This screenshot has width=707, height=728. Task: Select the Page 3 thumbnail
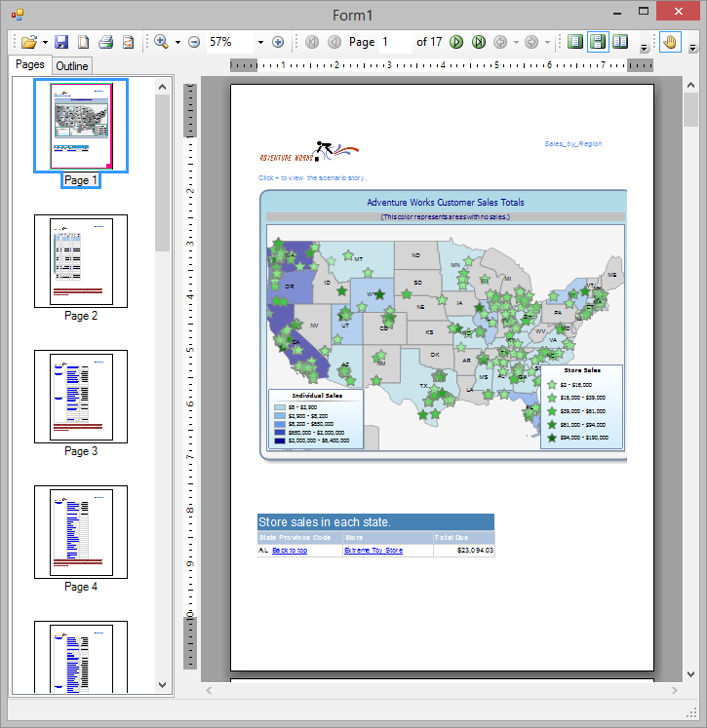coord(81,397)
